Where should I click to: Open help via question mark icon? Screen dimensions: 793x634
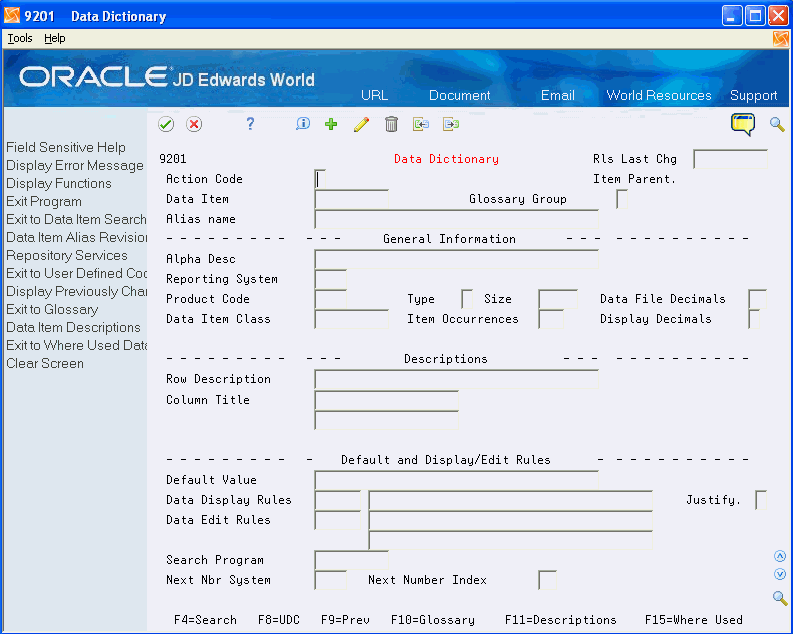coord(250,124)
